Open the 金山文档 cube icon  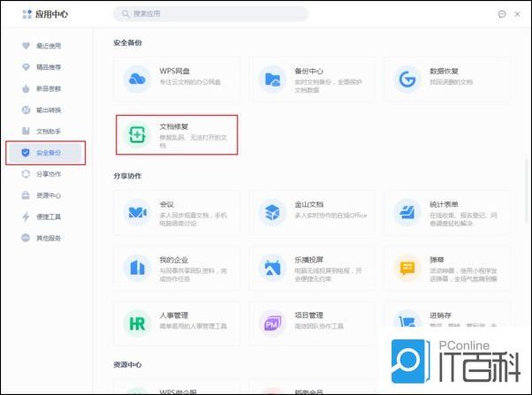click(x=272, y=212)
